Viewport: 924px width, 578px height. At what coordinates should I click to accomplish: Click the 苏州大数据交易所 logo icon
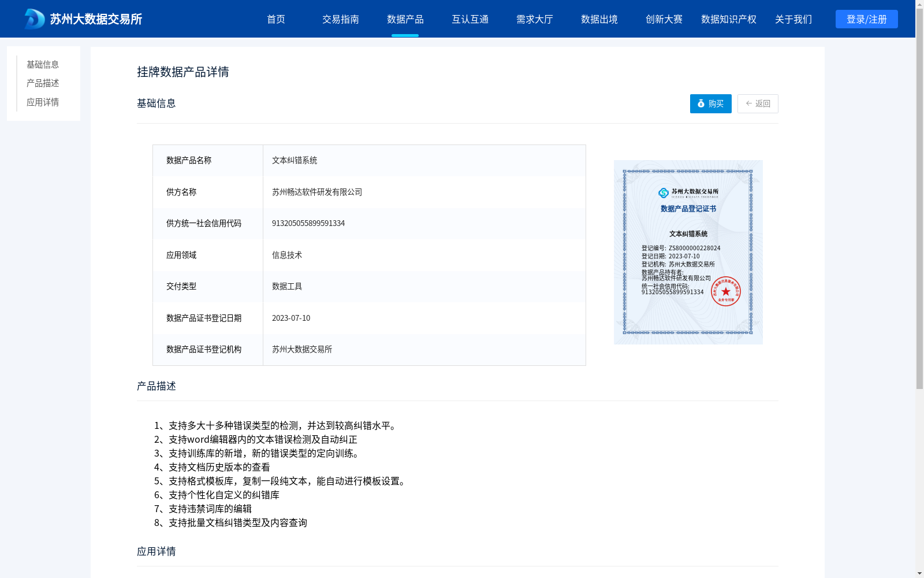point(34,19)
